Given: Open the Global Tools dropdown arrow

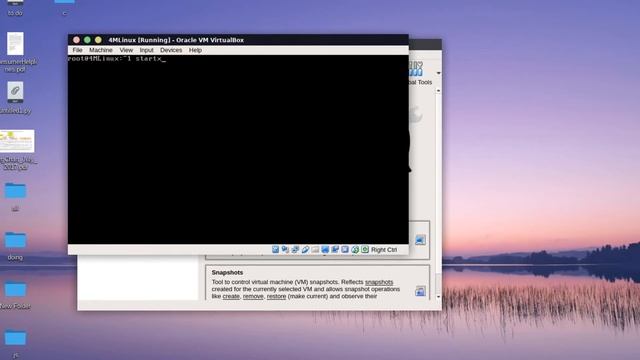Looking at the screenshot, I should point(438,73).
